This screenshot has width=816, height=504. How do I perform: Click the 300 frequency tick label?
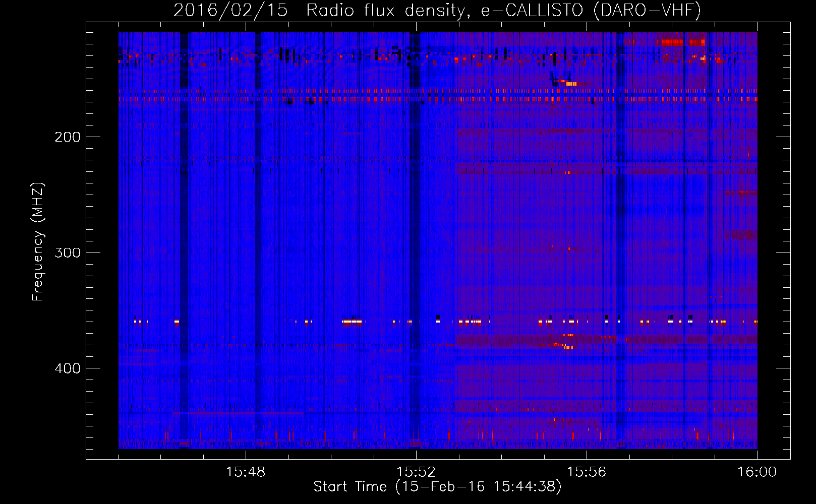coord(68,253)
